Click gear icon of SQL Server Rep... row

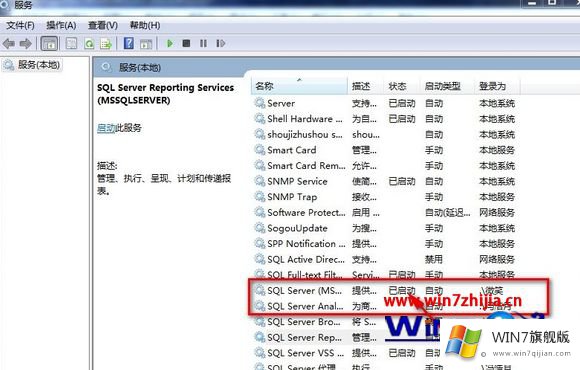coord(260,337)
